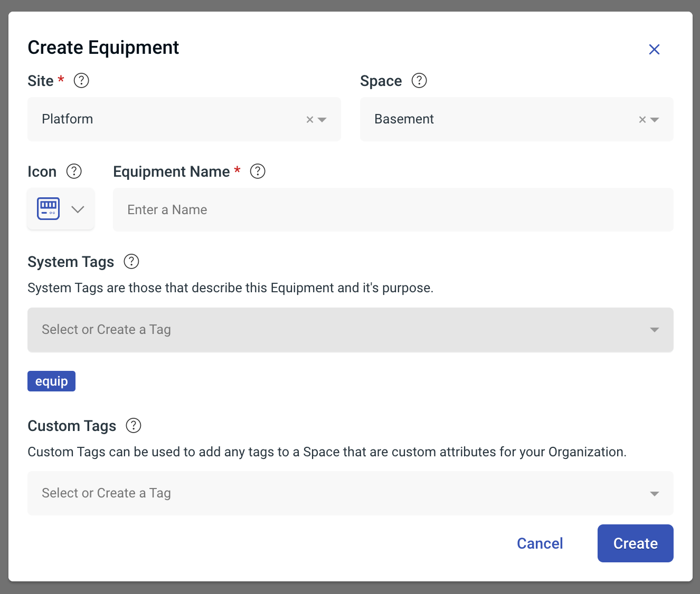
Task: Click the equip tag chip
Action: pyautogui.click(x=51, y=381)
